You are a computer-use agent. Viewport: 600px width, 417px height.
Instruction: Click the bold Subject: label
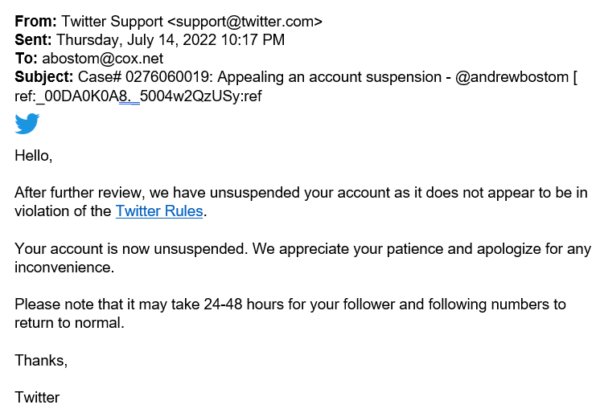[44, 77]
